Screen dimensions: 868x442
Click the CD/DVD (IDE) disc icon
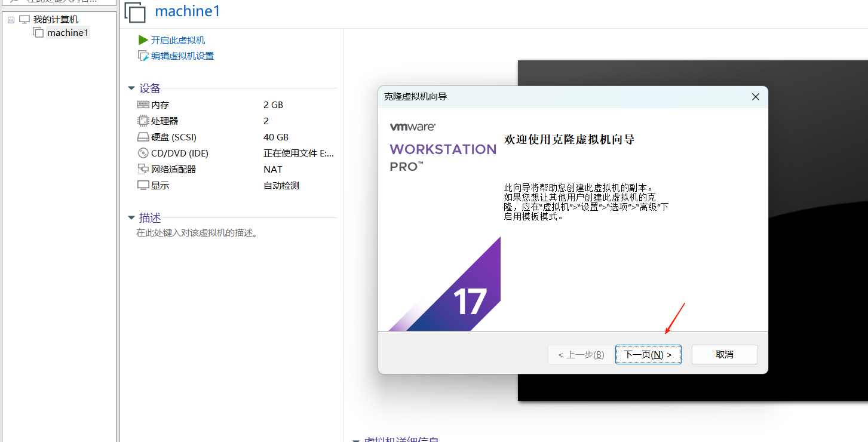pyautogui.click(x=143, y=153)
